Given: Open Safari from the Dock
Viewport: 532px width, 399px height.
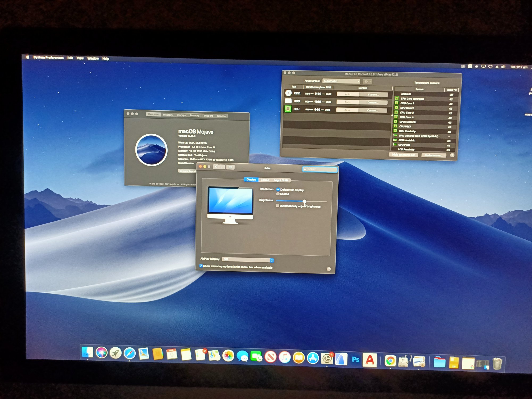Looking at the screenshot, I should point(130,354).
